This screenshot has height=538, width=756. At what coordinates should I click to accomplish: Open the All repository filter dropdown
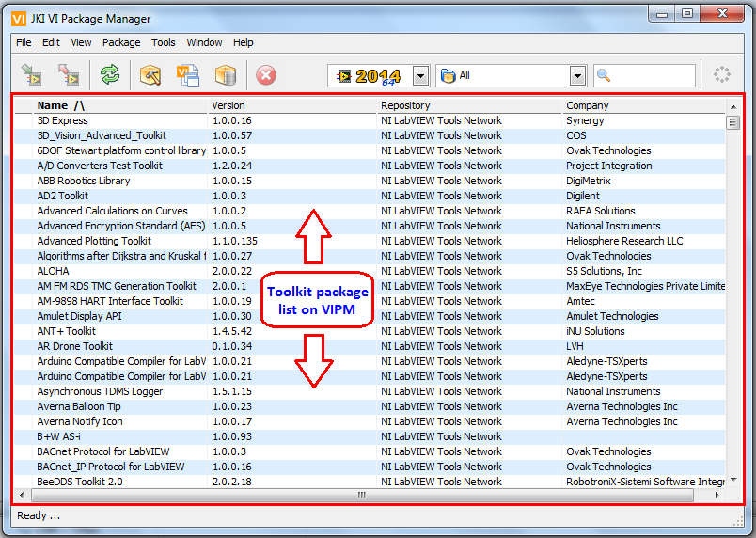(577, 76)
